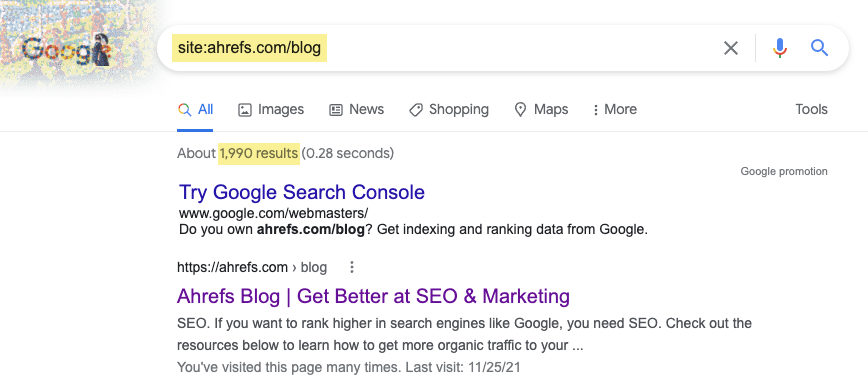Click the Images tab picture icon
This screenshot has width=868, height=387.
(x=245, y=110)
